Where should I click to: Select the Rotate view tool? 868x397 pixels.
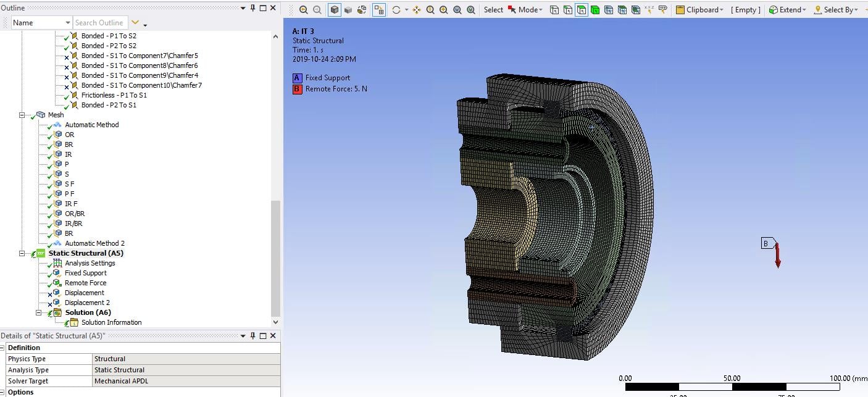point(396,10)
